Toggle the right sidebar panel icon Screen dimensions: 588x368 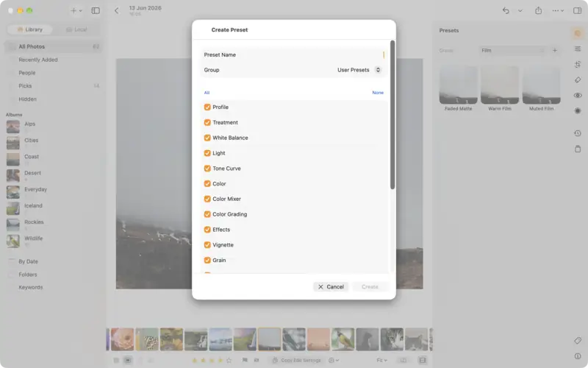[x=578, y=10]
